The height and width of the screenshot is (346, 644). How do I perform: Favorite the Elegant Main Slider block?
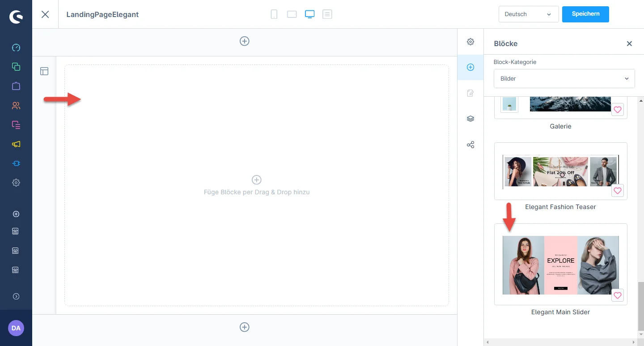617,295
